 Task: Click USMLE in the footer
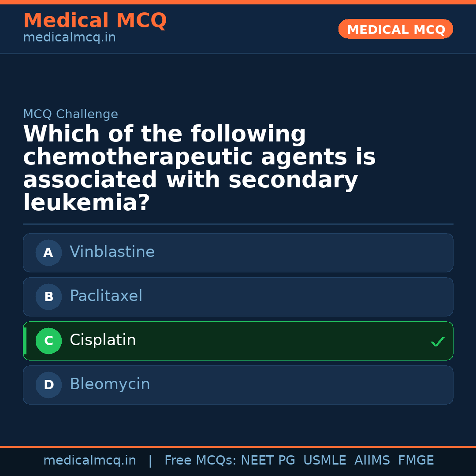coord(324,461)
